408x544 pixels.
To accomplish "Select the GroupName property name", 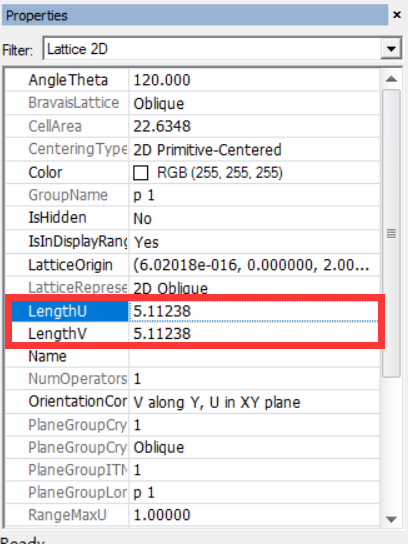I will click(68, 195).
